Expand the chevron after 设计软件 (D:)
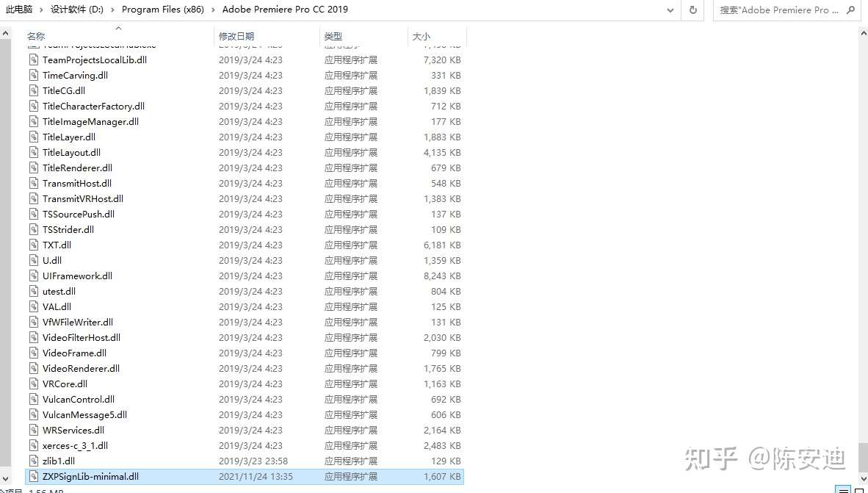Viewport: 868px width, 493px height. [113, 10]
